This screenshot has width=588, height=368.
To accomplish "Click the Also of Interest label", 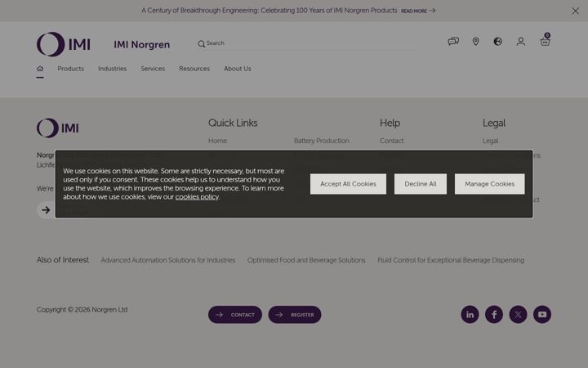I will click(x=63, y=260).
